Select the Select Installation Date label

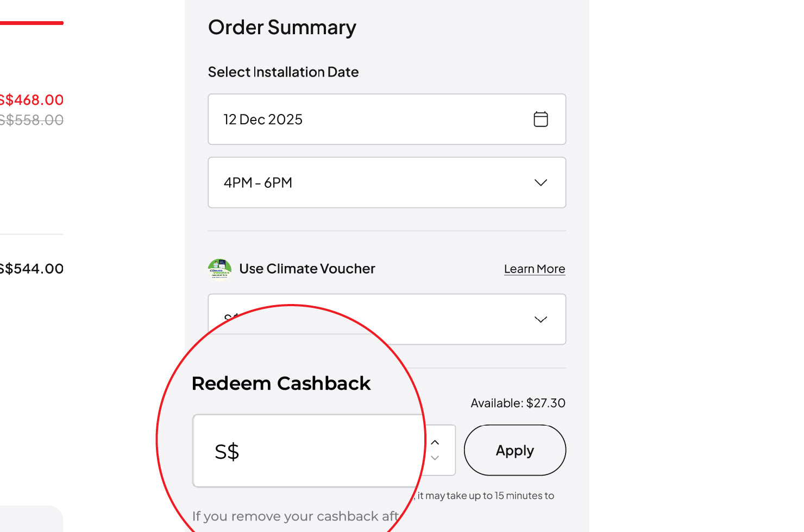(x=283, y=72)
